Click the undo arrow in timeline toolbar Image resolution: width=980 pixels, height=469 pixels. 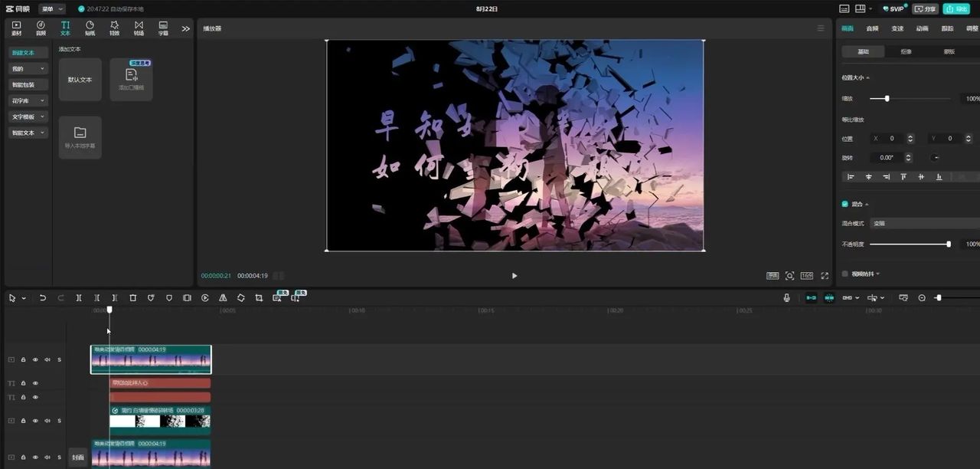(43, 297)
